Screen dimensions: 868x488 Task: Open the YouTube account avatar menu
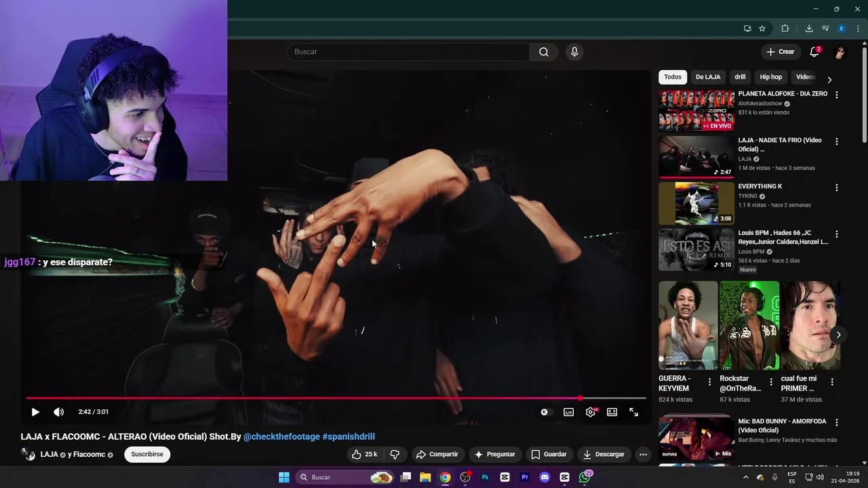(840, 52)
